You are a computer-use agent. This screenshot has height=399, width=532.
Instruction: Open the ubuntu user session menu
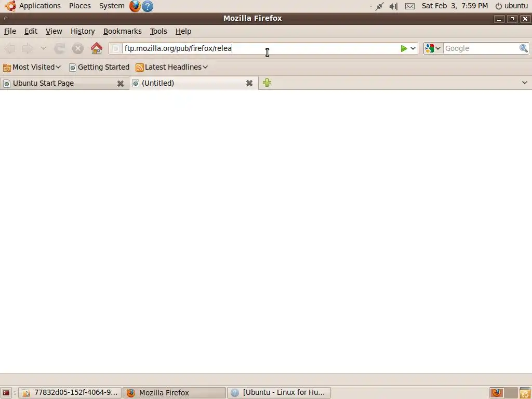pos(512,6)
